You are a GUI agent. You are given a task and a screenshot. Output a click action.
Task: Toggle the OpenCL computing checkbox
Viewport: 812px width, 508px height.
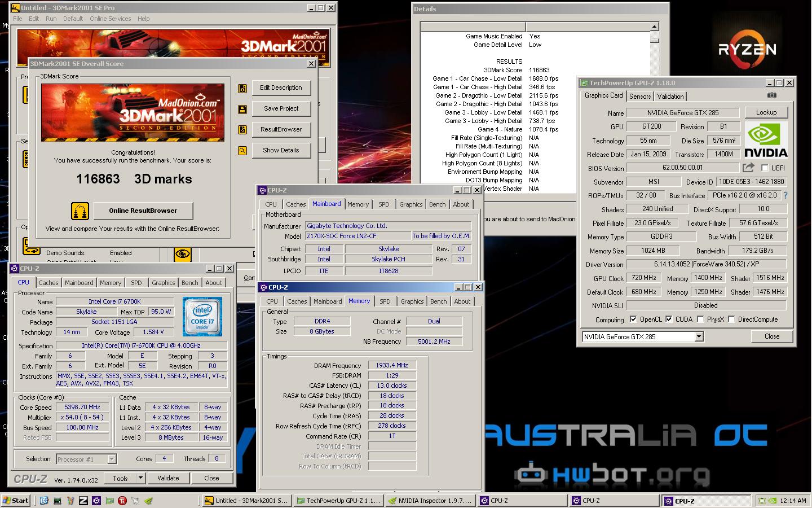(633, 319)
